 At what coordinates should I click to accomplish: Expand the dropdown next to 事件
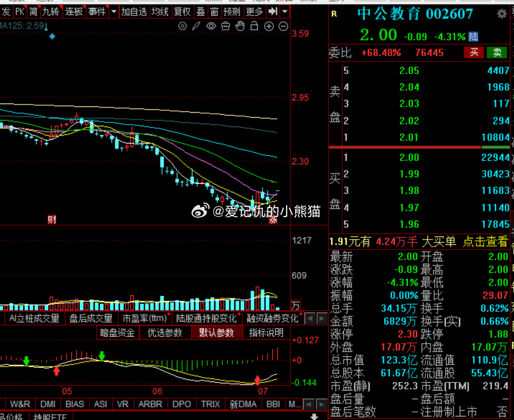[114, 12]
